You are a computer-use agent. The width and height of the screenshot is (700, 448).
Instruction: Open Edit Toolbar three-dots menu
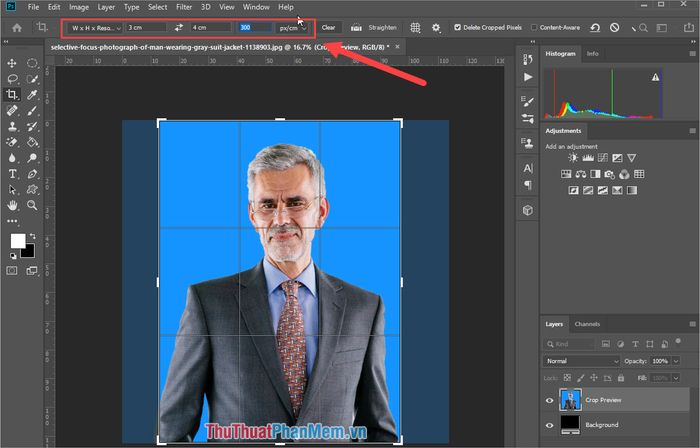tap(12, 221)
